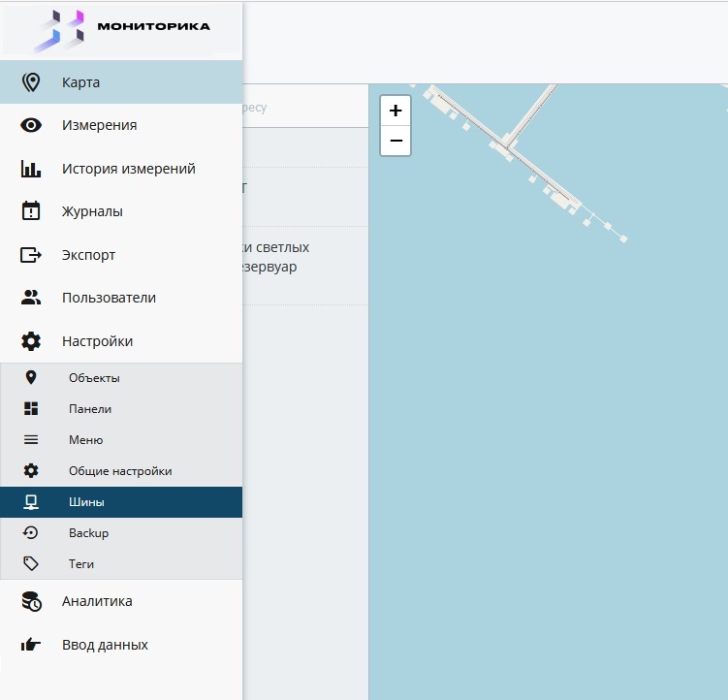728x700 pixels.
Task: Click the map pin icon beside Карта
Action: point(31,82)
